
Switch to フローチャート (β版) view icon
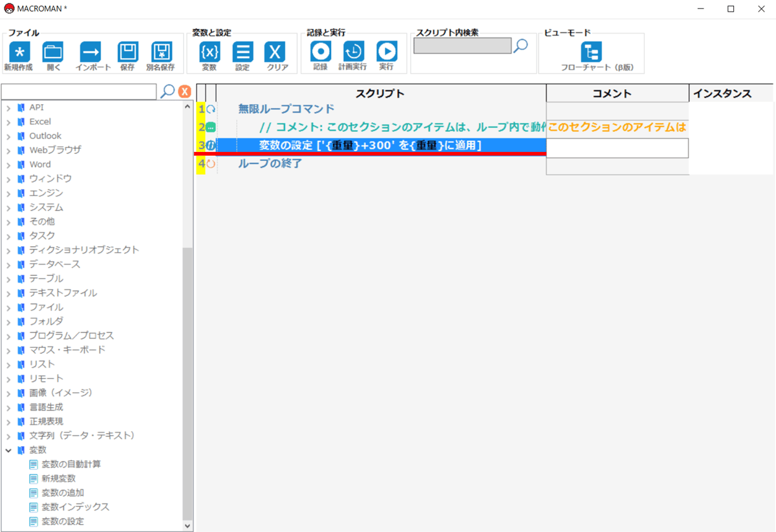pos(591,52)
